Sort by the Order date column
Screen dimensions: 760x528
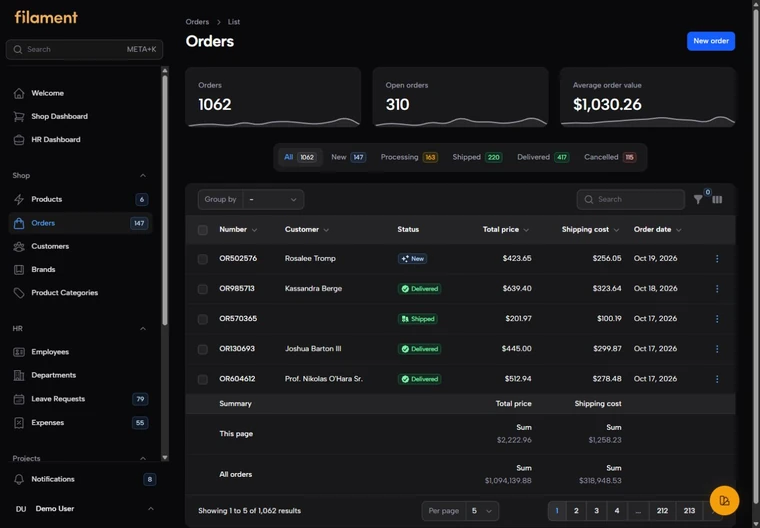[658, 229]
